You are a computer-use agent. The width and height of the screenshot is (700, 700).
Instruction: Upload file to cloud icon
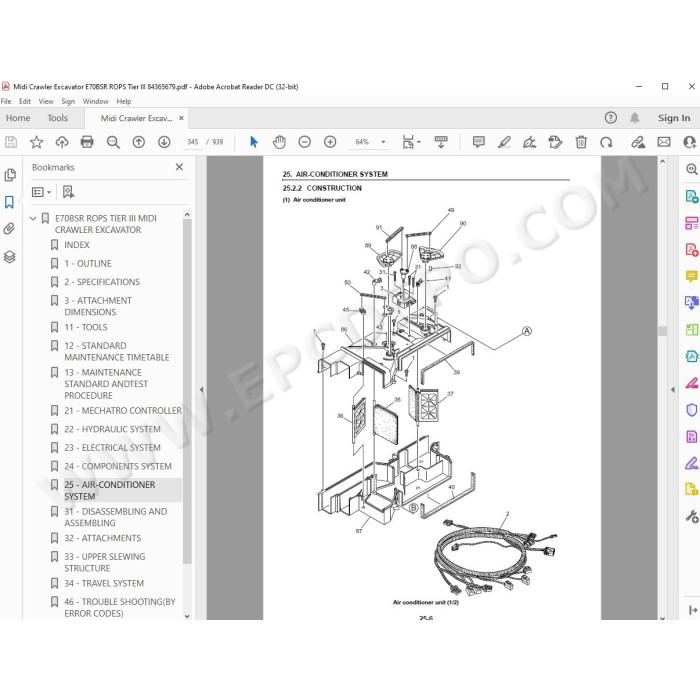(x=62, y=142)
